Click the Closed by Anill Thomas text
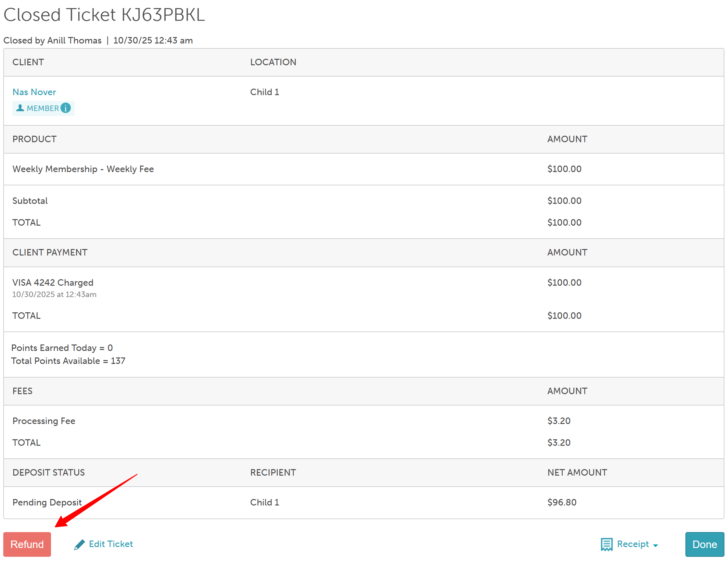Viewport: 728px width, 561px height. tap(52, 40)
